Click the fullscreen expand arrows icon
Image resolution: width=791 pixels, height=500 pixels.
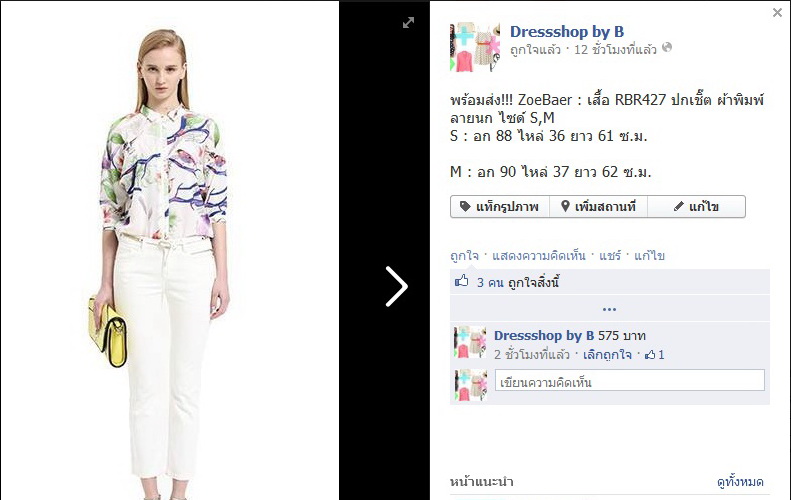408,23
